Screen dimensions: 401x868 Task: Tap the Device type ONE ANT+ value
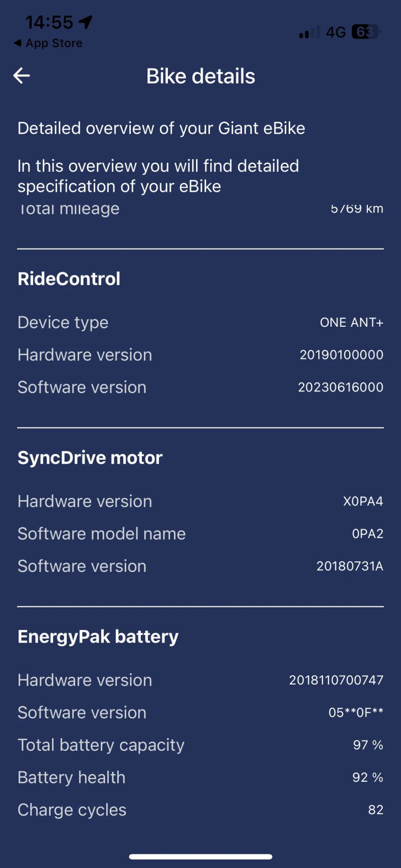[x=351, y=323]
